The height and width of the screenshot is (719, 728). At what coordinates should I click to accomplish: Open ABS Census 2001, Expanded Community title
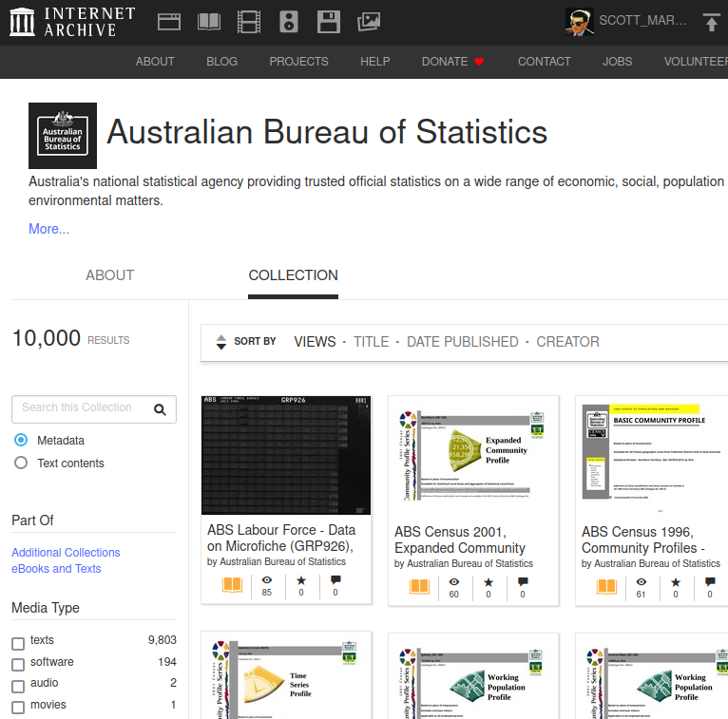[x=460, y=539]
